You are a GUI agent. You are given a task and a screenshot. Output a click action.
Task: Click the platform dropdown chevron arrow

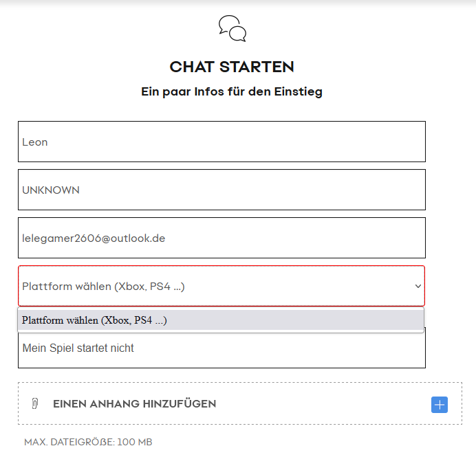click(418, 286)
